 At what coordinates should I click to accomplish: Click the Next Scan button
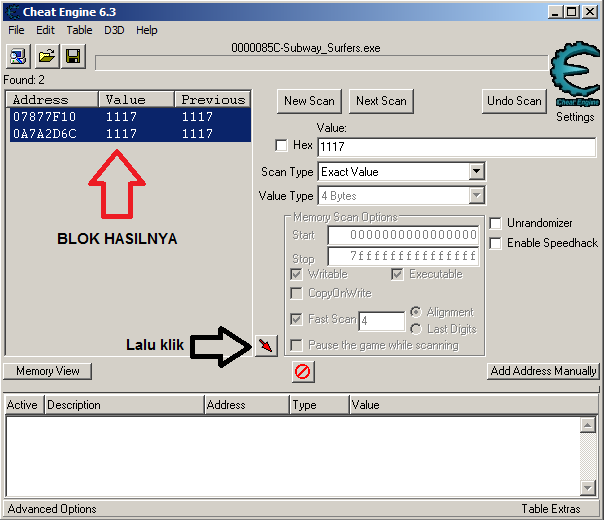pyautogui.click(x=381, y=101)
